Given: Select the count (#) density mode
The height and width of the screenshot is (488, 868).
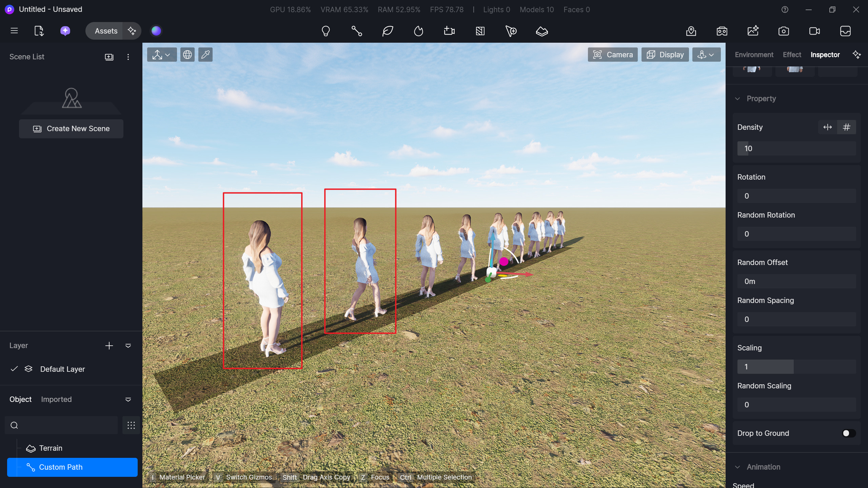Looking at the screenshot, I should [x=846, y=127].
